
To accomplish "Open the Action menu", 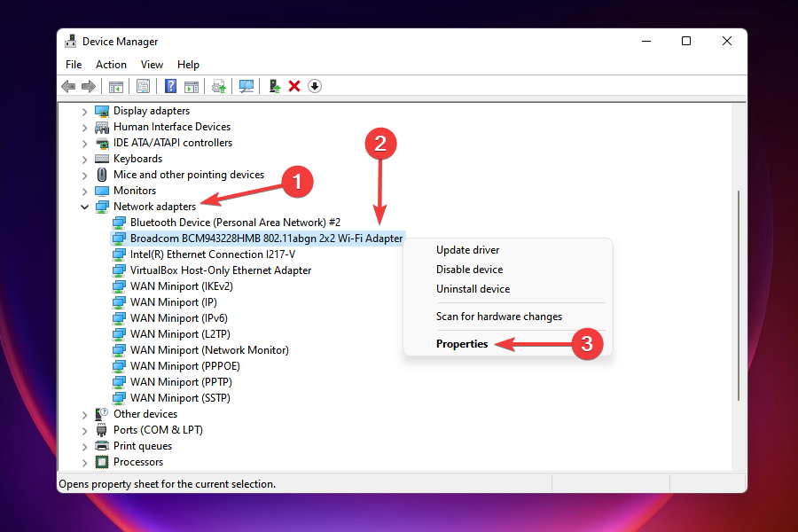I will [x=111, y=64].
